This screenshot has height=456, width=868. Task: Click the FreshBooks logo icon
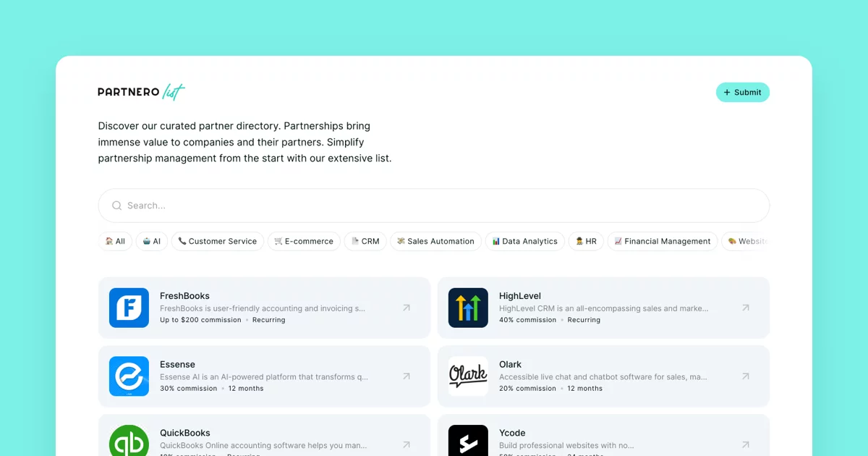(x=129, y=308)
